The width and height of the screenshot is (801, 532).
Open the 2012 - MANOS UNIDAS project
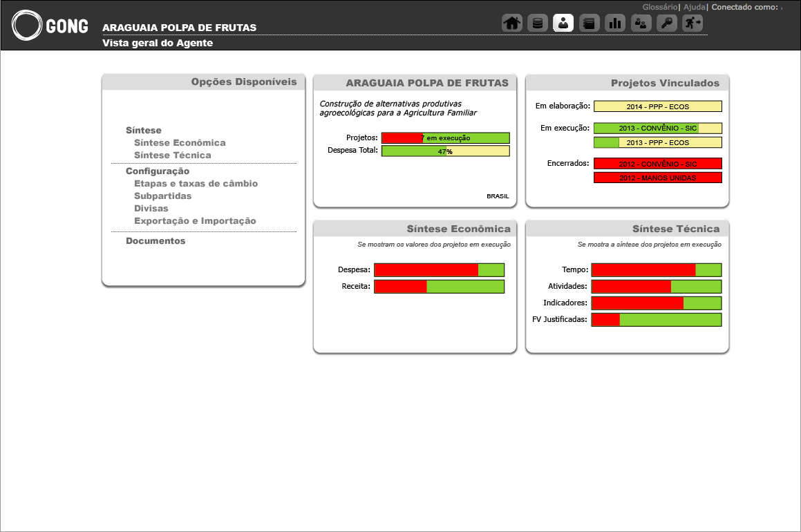click(657, 178)
